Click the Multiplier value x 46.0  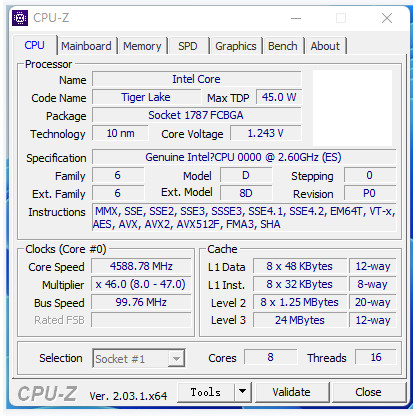[141, 284]
